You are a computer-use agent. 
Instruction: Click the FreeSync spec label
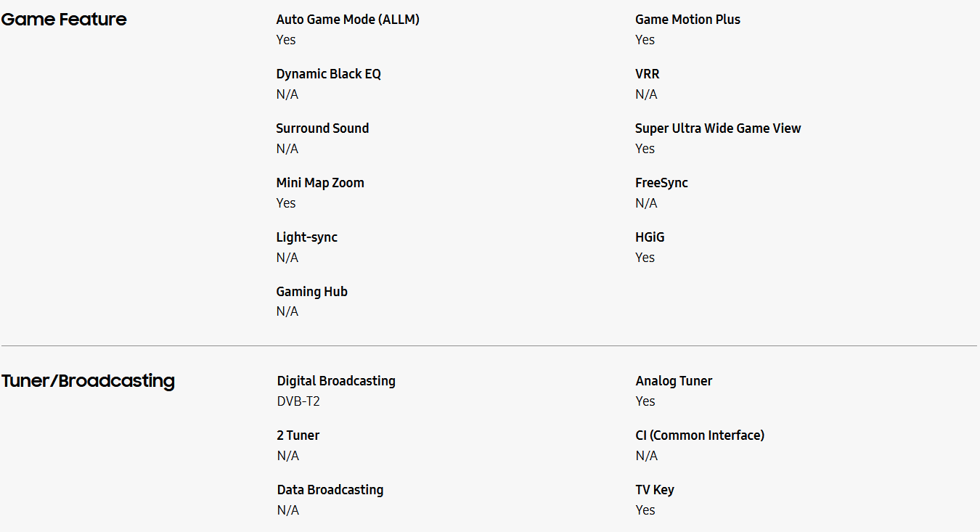661,183
